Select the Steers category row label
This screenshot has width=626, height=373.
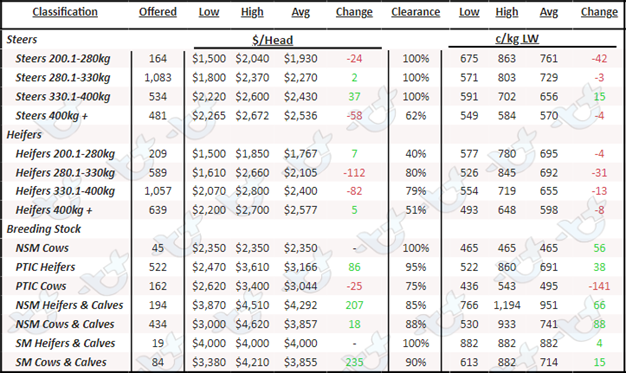point(22,40)
